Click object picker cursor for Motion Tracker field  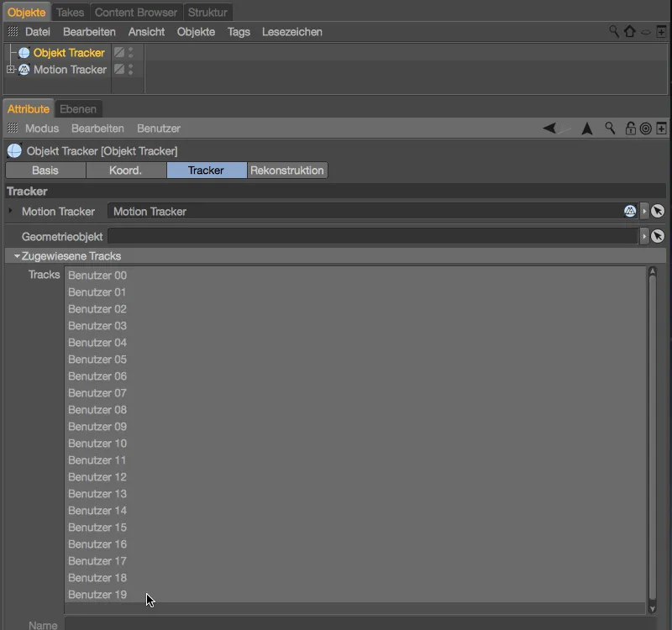(658, 211)
